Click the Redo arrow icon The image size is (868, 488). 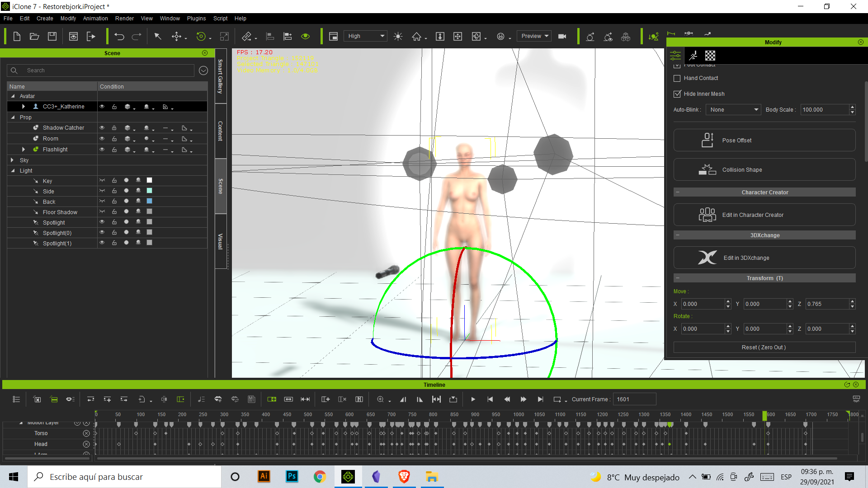pos(137,37)
